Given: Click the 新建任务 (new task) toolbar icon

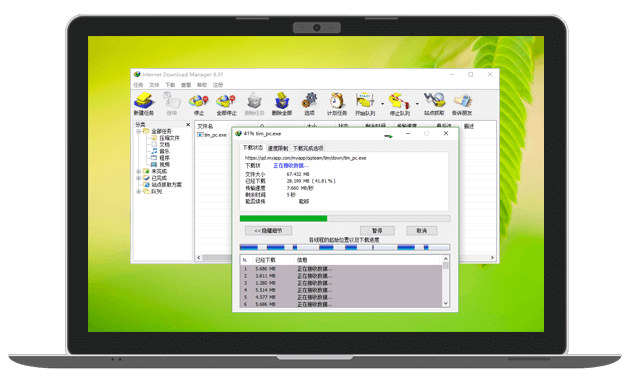Looking at the screenshot, I should pyautogui.click(x=143, y=104).
